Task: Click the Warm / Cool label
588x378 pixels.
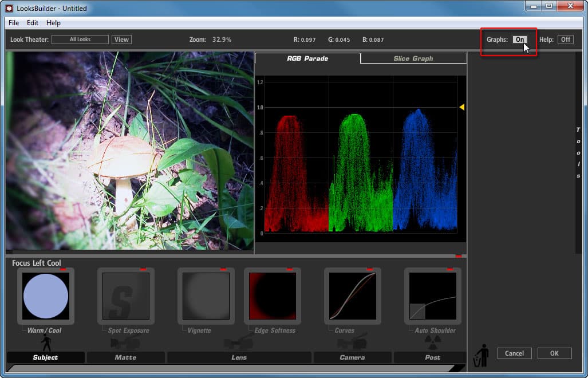Action: point(44,330)
